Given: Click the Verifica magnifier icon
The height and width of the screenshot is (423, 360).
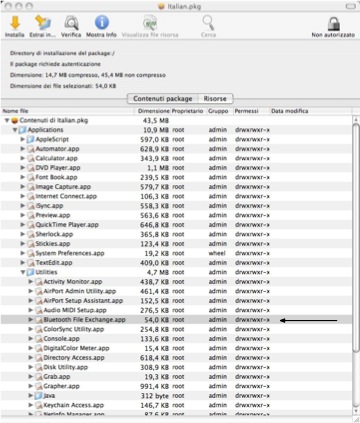Looking at the screenshot, I should click(71, 23).
